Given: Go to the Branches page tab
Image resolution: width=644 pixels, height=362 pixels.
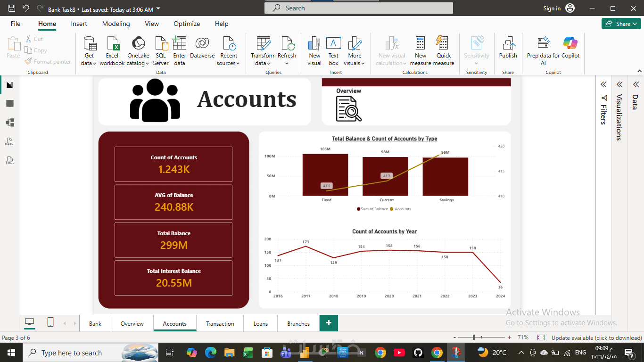Looking at the screenshot, I should (298, 323).
